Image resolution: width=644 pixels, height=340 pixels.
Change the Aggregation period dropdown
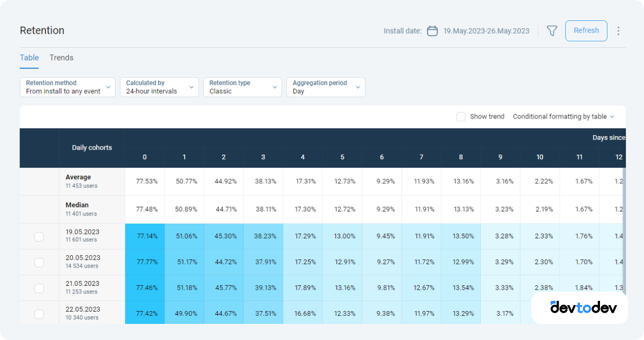[326, 87]
